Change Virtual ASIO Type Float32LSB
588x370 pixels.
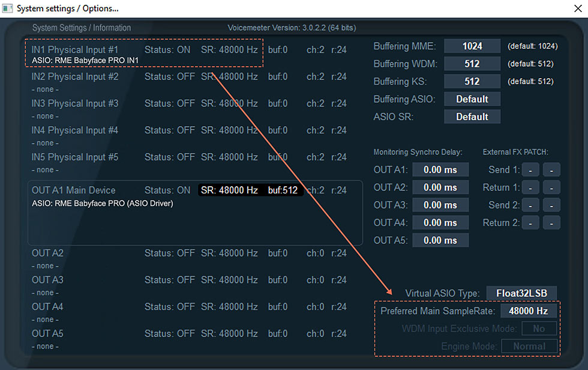pos(521,293)
